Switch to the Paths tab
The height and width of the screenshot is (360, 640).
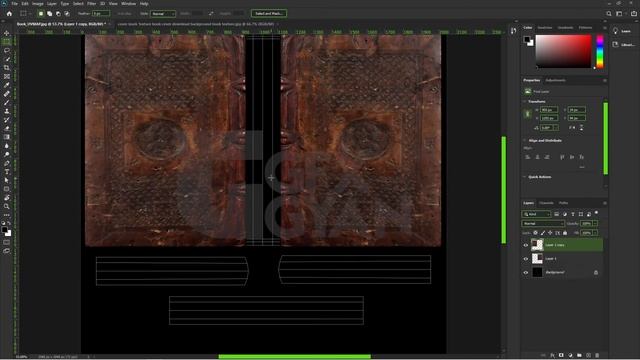click(x=564, y=203)
